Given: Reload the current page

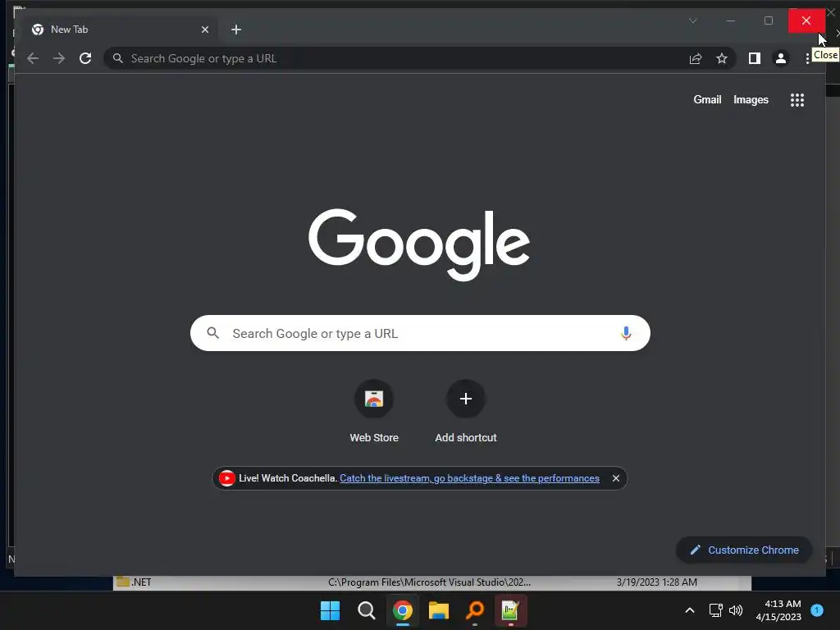Looking at the screenshot, I should click(x=85, y=58).
